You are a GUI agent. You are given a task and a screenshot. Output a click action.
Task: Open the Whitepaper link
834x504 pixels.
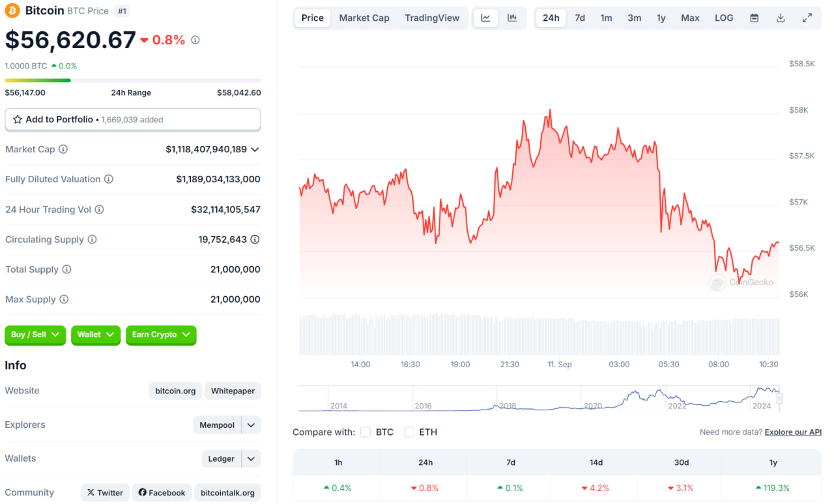pos(233,391)
